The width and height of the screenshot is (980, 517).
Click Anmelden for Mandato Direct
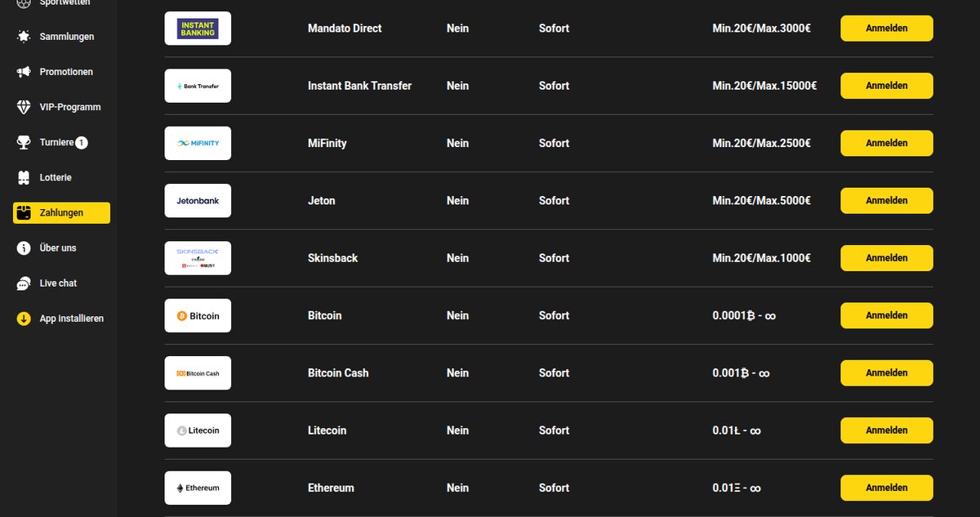point(887,28)
